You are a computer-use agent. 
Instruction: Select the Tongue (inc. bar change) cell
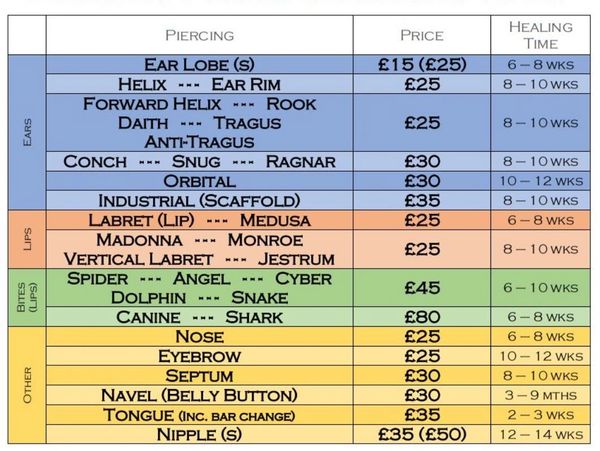199,415
